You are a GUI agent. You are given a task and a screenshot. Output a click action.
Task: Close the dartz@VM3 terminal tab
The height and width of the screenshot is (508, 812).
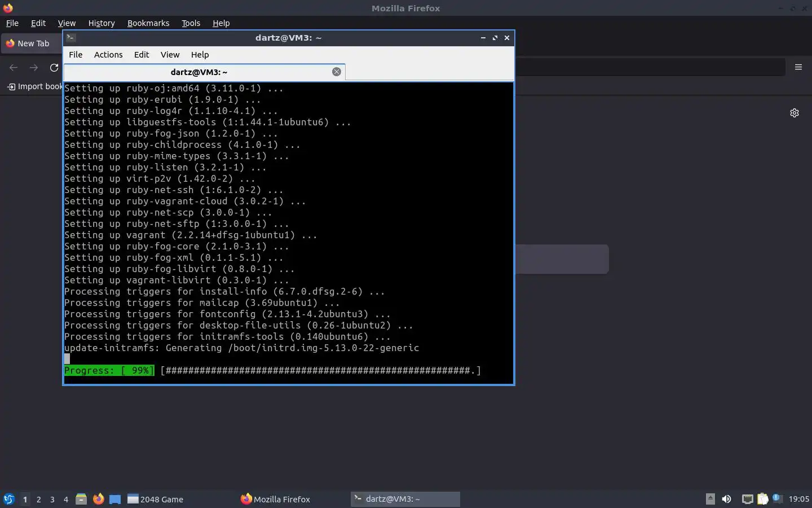[337, 72]
